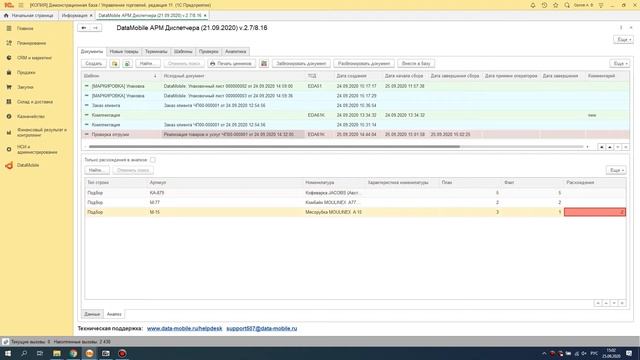Viewport: 640px width, 360px height.
Task: Show hidden system tray icons
Action: click(x=544, y=353)
